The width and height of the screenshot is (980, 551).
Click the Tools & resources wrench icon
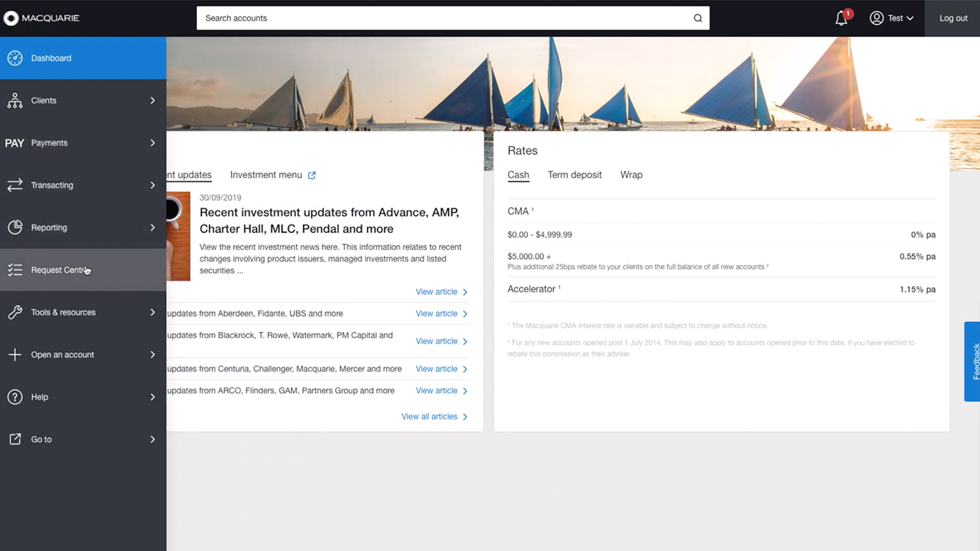15,312
